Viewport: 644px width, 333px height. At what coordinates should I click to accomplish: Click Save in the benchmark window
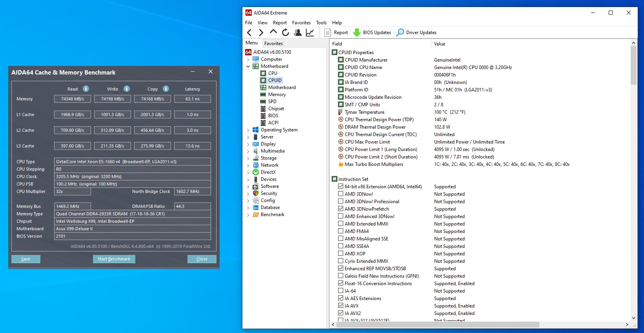tap(26, 259)
